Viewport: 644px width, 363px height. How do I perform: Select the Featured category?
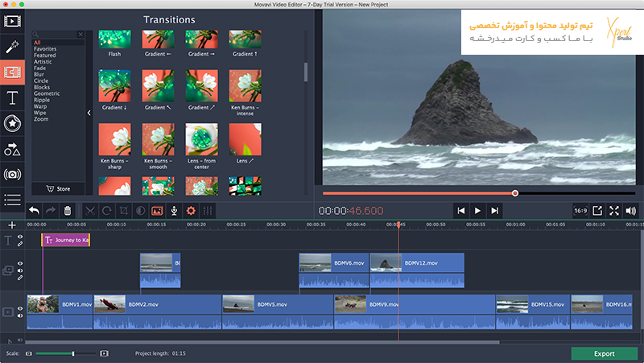[45, 55]
